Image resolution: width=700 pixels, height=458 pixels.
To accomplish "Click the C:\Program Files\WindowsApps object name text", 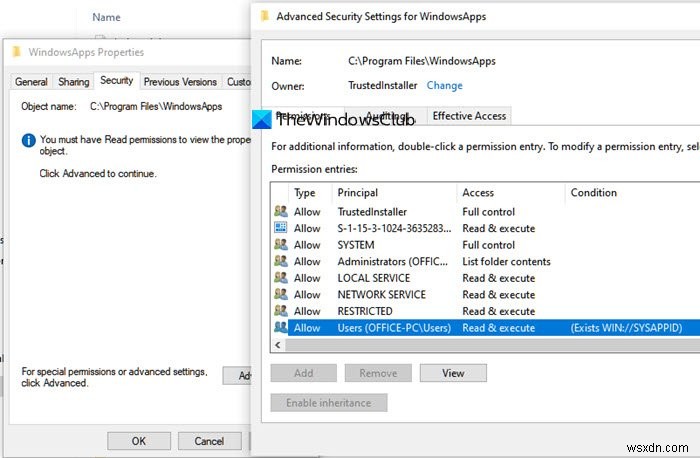I will click(156, 106).
